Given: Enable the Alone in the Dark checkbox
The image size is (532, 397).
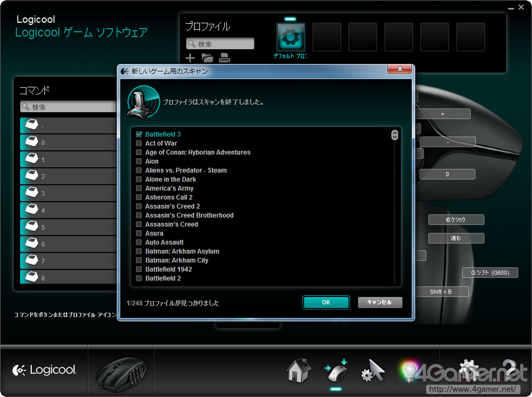Looking at the screenshot, I should coord(139,179).
